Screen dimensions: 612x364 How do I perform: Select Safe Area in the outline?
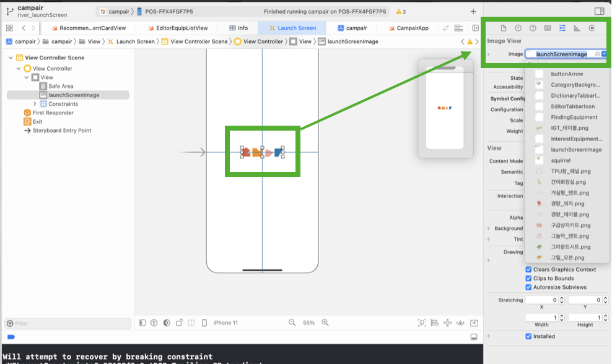[61, 86]
